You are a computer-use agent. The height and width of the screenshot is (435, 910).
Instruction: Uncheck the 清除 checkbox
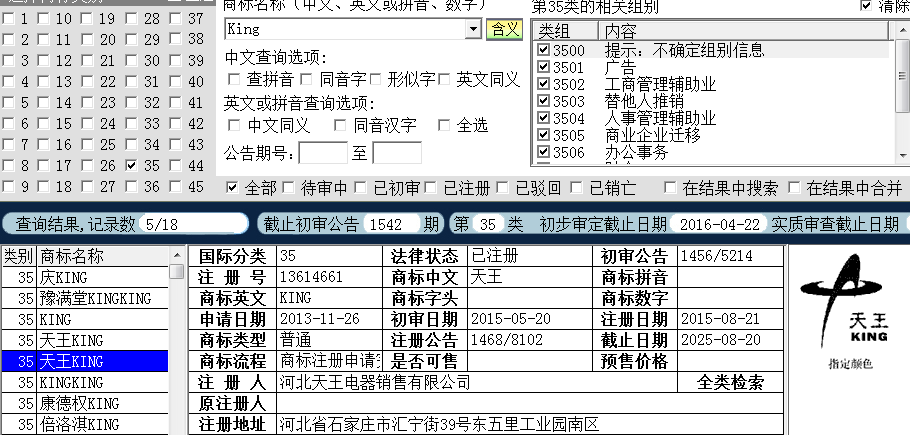pos(866,5)
